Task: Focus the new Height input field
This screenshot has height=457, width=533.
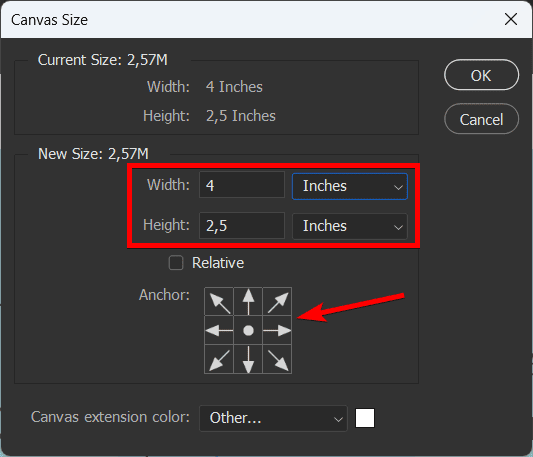Action: coord(242,225)
